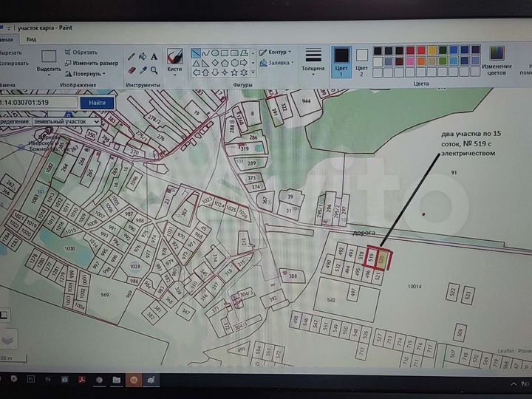This screenshot has height=399, width=532.
Task: Click the Brushes (Кисти) icon
Action: [174, 56]
